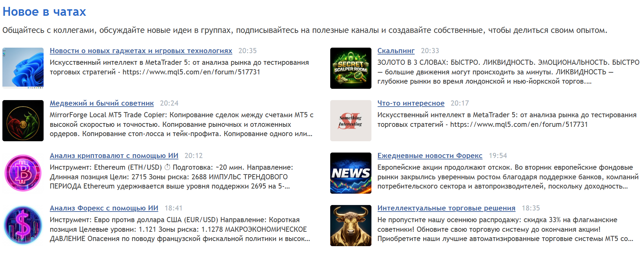Open 'Анализ криптовалют с помощью ИИ' channel
Image resolution: width=644 pixels, height=253 pixels.
click(x=114, y=156)
